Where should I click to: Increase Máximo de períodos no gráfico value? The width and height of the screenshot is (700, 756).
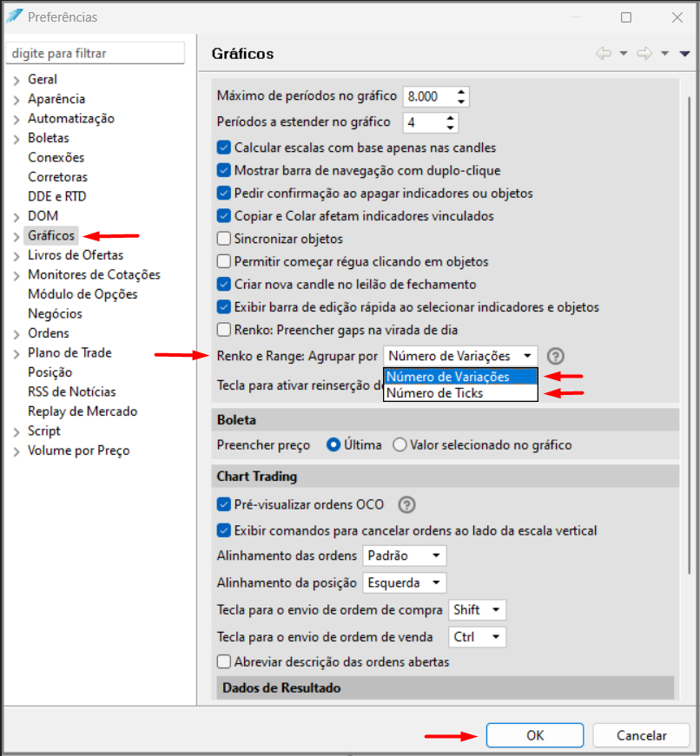coord(461,91)
